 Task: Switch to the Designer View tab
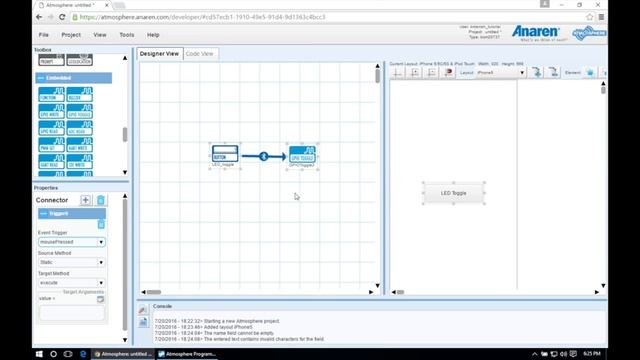coord(160,53)
